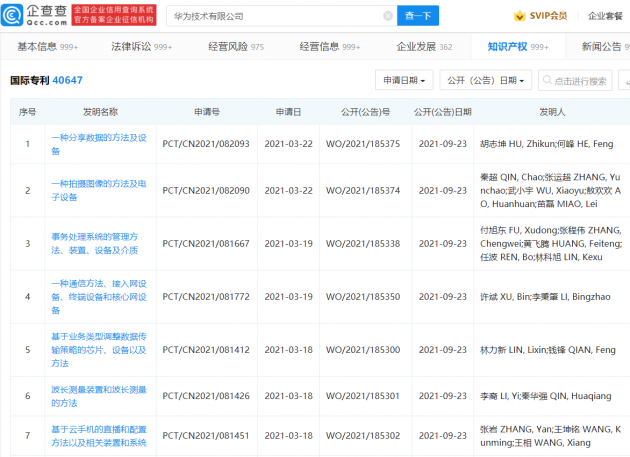This screenshot has width=630, height=457.
Task: Click the magnifier icon in the patent search box
Action: [x=547, y=81]
